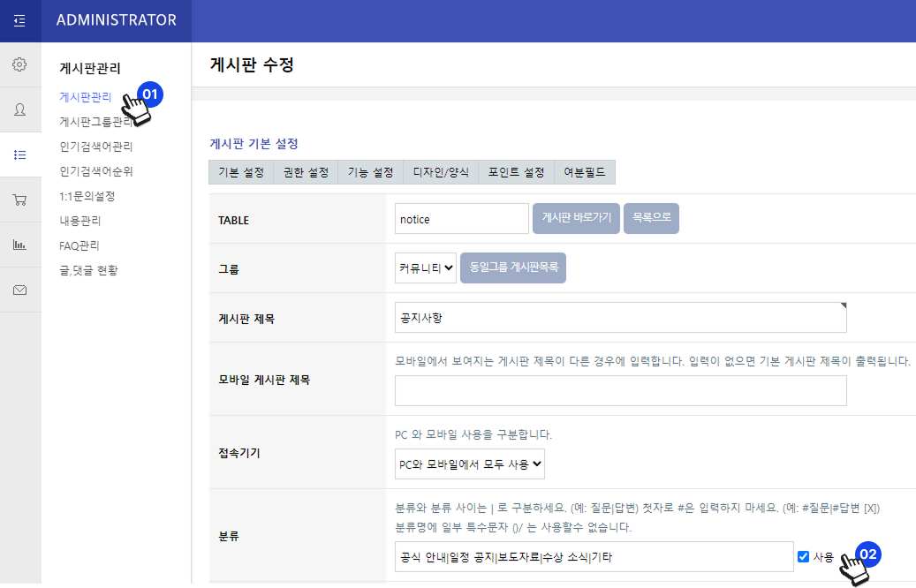Open the 접속기기 dropdown for PC and mobile
This screenshot has width=916, height=588.
coord(470,464)
